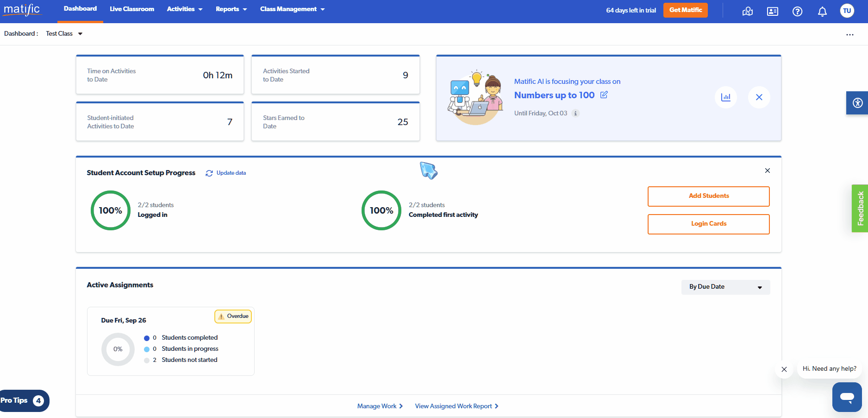
Task: Open the TU profile avatar menu
Action: (847, 10)
